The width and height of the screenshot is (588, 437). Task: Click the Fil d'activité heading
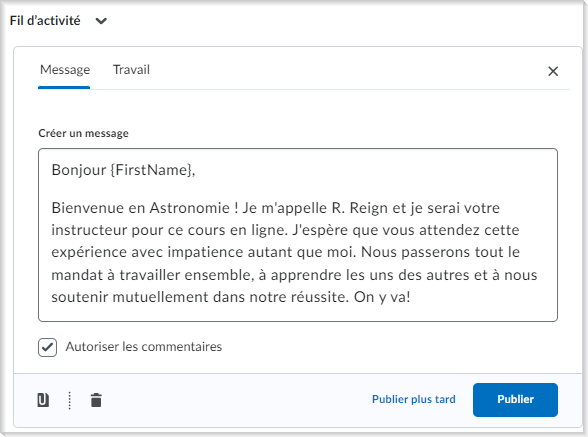click(45, 21)
